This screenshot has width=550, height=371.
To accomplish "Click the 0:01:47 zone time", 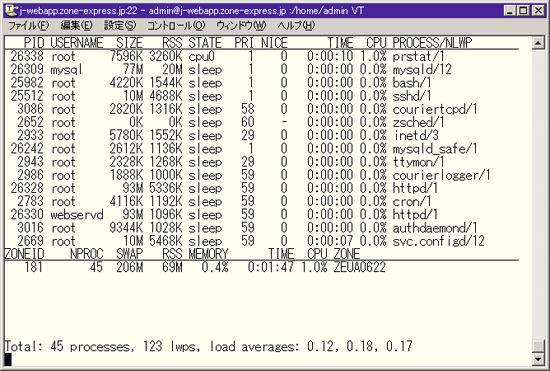I will click(x=270, y=267).
